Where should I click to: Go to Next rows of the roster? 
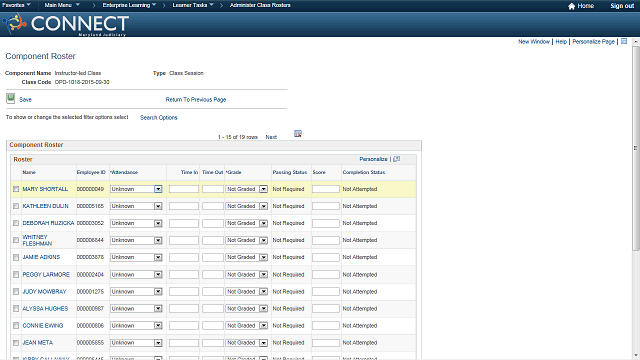pyautogui.click(x=271, y=137)
